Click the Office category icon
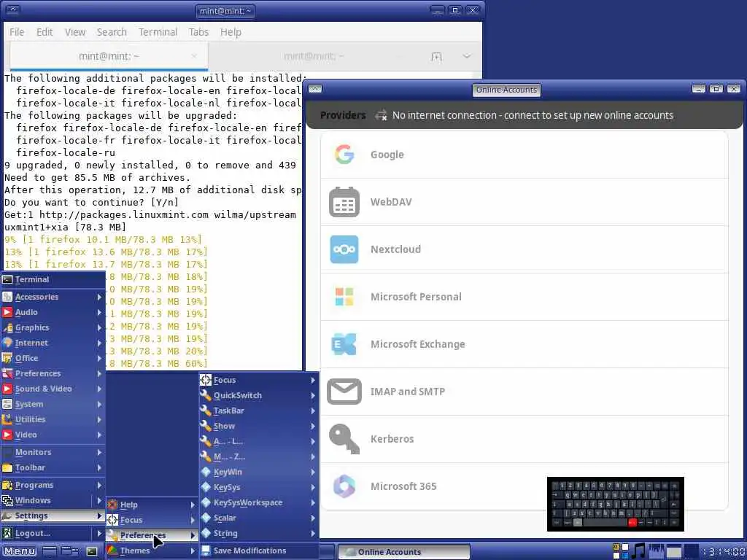The image size is (747, 560). point(7,358)
